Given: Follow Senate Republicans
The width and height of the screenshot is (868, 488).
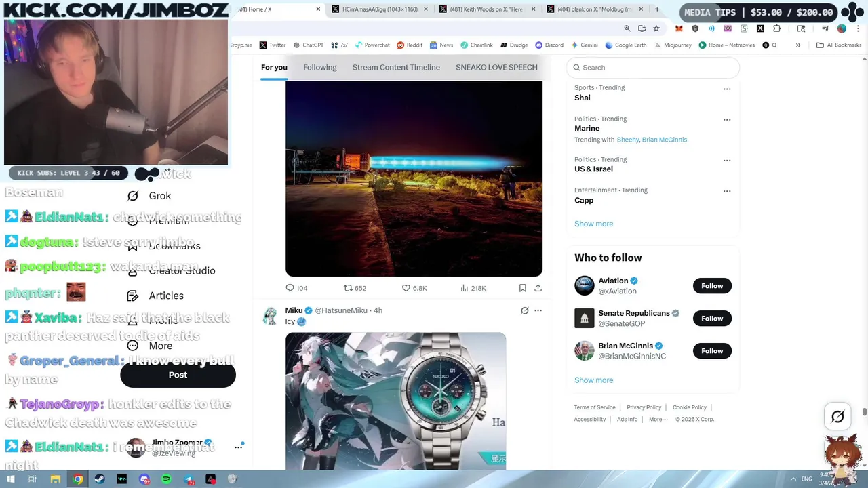Looking at the screenshot, I should [712, 319].
